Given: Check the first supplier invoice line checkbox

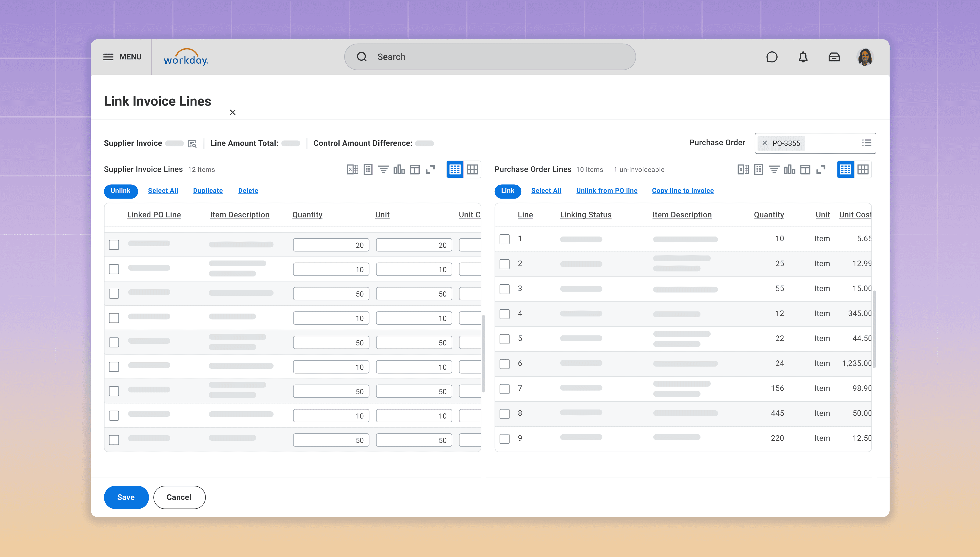Looking at the screenshot, I should point(114,245).
